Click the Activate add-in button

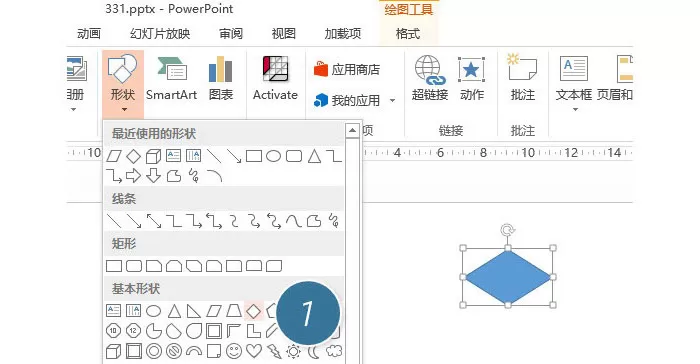(x=275, y=79)
